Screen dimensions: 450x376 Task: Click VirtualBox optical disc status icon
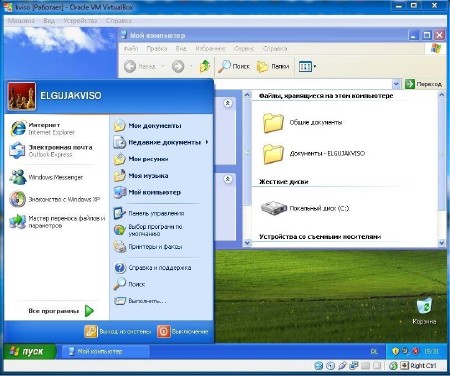tap(330, 366)
